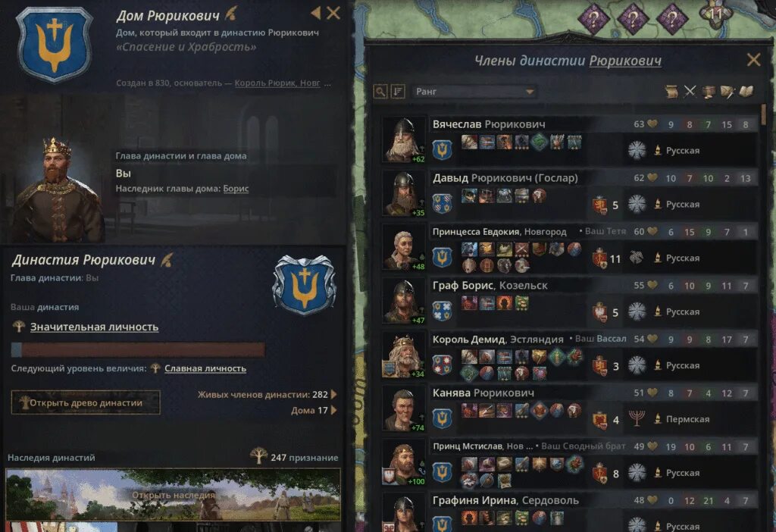This screenshot has width=776, height=532.
Task: Select the Martial crossed swords skill icon
Action: pyautogui.click(x=690, y=92)
